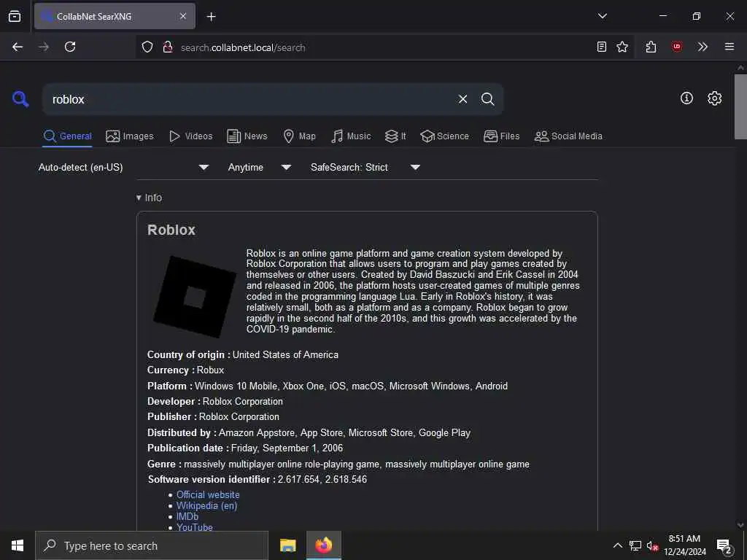The height and width of the screenshot is (560, 747).
Task: Click the SearXNG magnifier logo
Action: click(x=20, y=99)
